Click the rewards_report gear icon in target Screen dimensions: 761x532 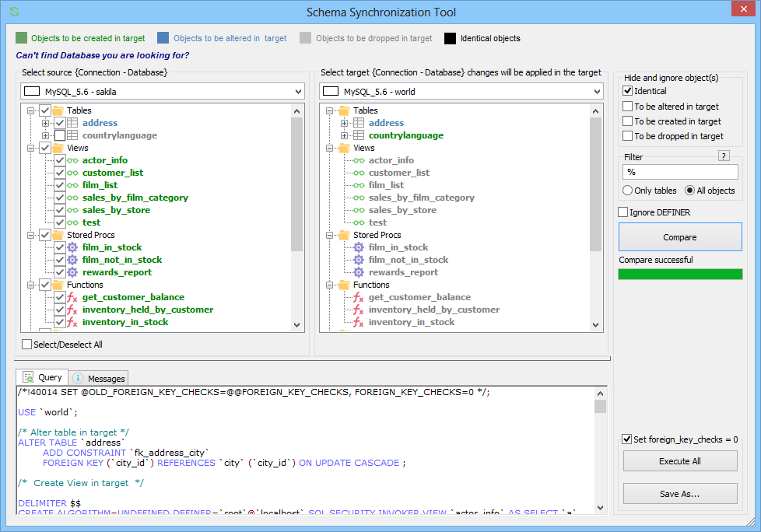tap(358, 272)
